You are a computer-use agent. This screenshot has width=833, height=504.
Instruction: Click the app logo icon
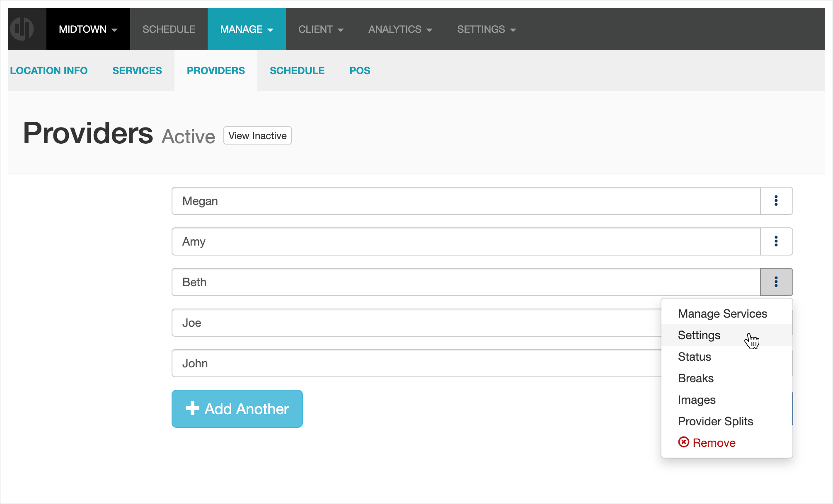tap(23, 29)
